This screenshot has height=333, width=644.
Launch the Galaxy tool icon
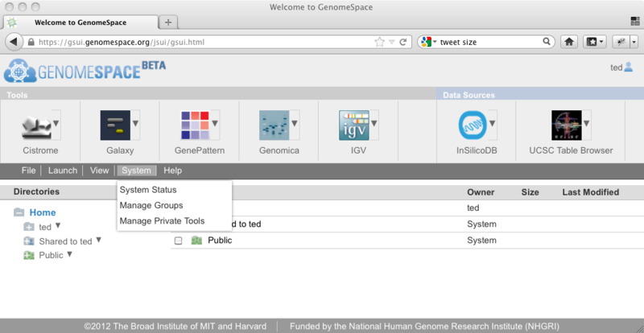click(115, 125)
